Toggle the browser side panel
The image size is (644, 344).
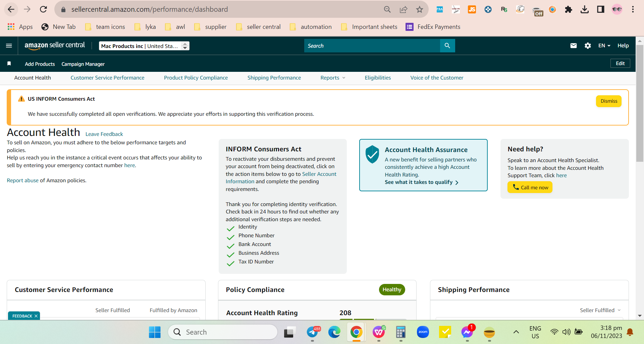(x=601, y=9)
